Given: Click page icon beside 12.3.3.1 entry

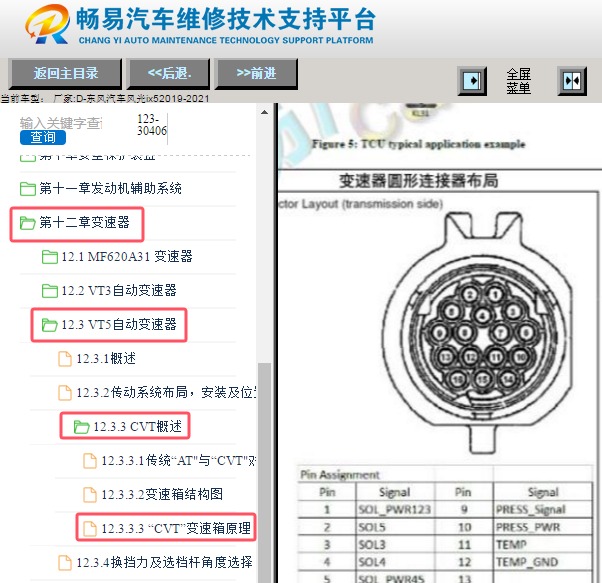Looking at the screenshot, I should click(90, 461).
